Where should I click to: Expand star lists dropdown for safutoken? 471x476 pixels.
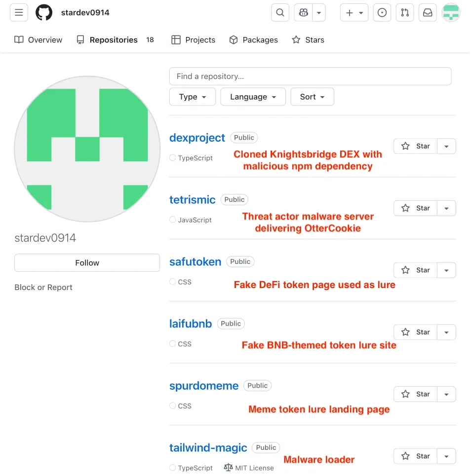(x=446, y=270)
